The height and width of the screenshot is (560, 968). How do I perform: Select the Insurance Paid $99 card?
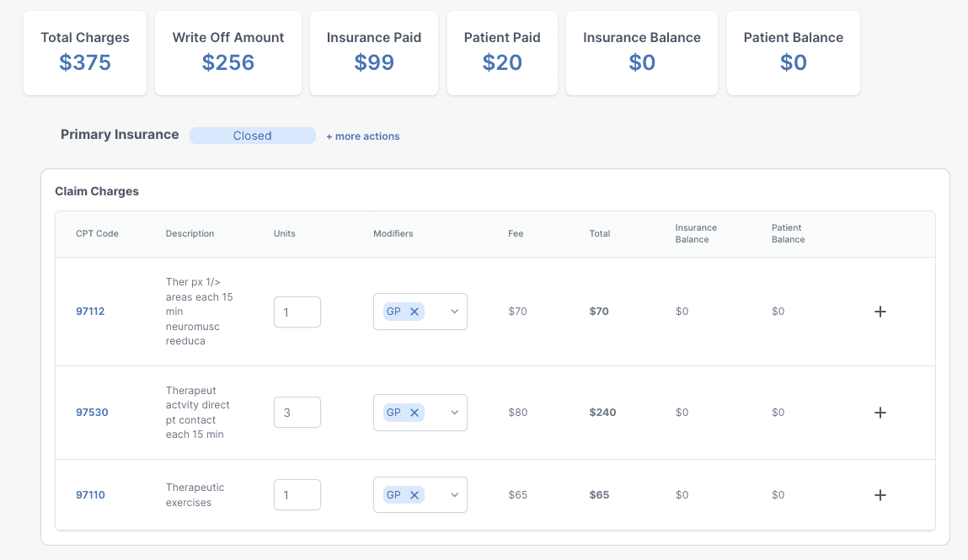374,52
